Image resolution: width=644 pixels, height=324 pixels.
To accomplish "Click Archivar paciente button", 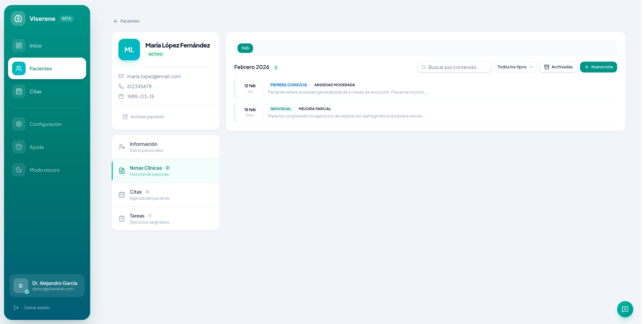I will click(143, 117).
